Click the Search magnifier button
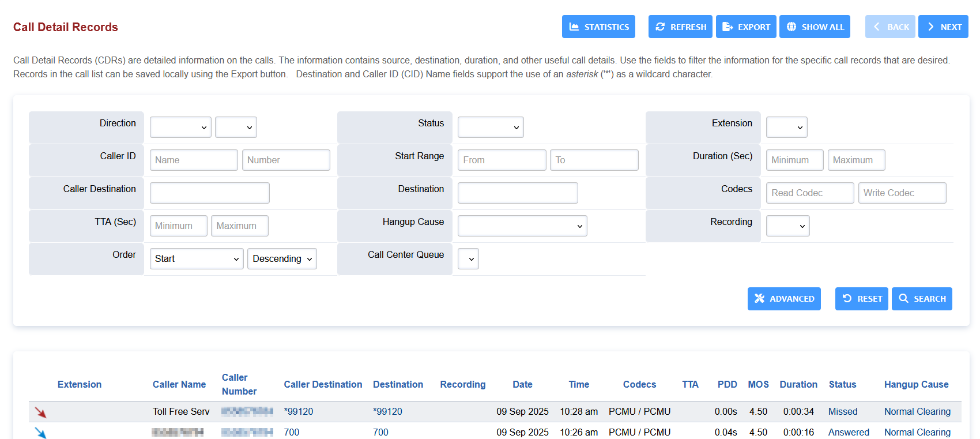Viewport: 980px width, 439px height. tap(922, 299)
